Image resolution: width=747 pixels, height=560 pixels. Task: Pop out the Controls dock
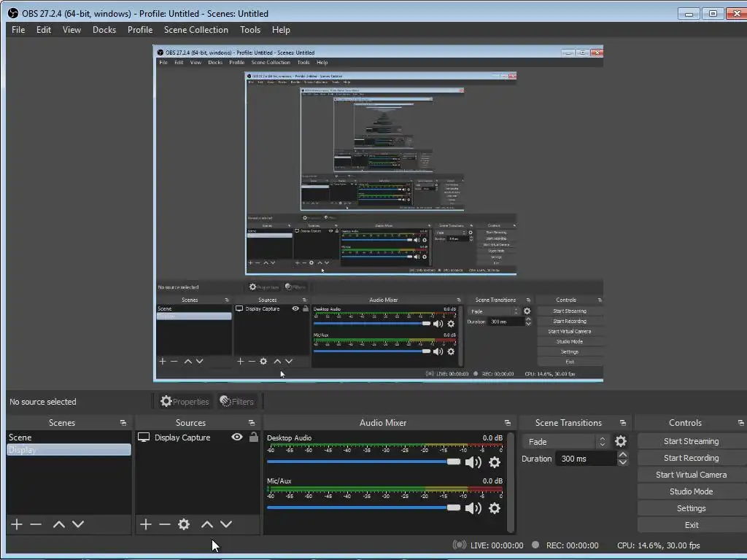click(x=741, y=423)
